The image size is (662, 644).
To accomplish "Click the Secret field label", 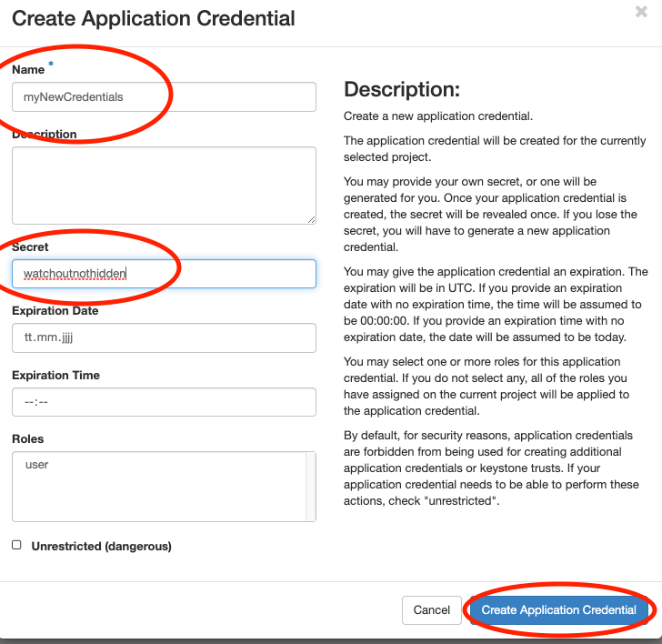I will click(x=30, y=247).
